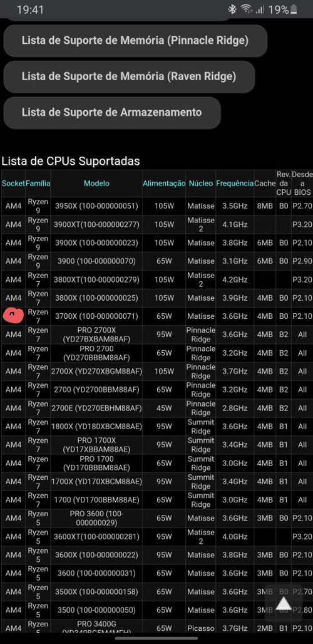Image resolution: width=313 pixels, height=644 pixels.
Task: Select the 2700X (YD270XBGM88AF) model cell
Action: pyautogui.click(x=97, y=371)
